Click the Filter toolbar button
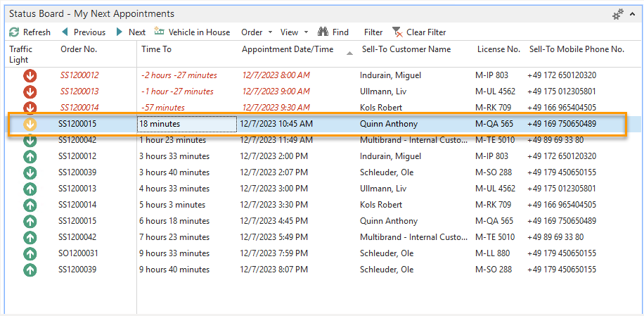The width and height of the screenshot is (644, 316). click(x=373, y=32)
